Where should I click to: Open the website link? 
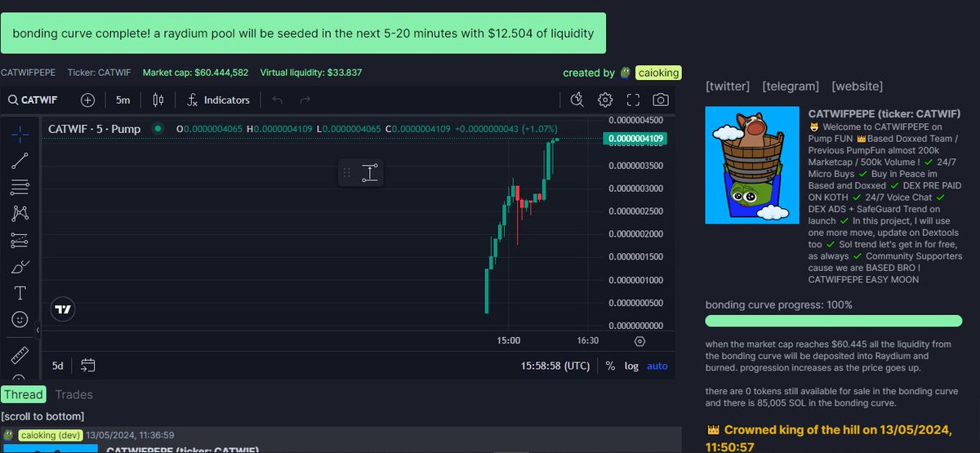click(x=857, y=86)
